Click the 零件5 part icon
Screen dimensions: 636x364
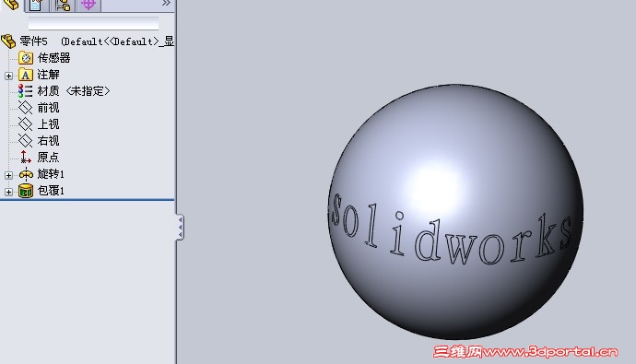[x=8, y=41]
